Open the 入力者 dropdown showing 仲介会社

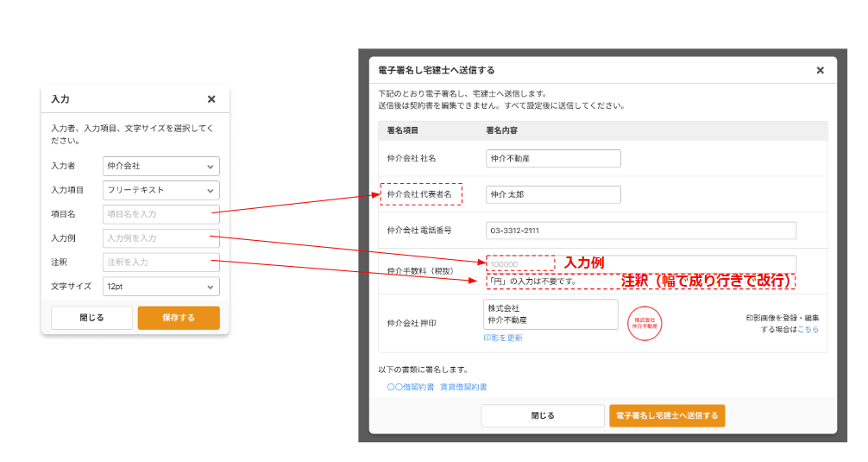click(x=161, y=166)
